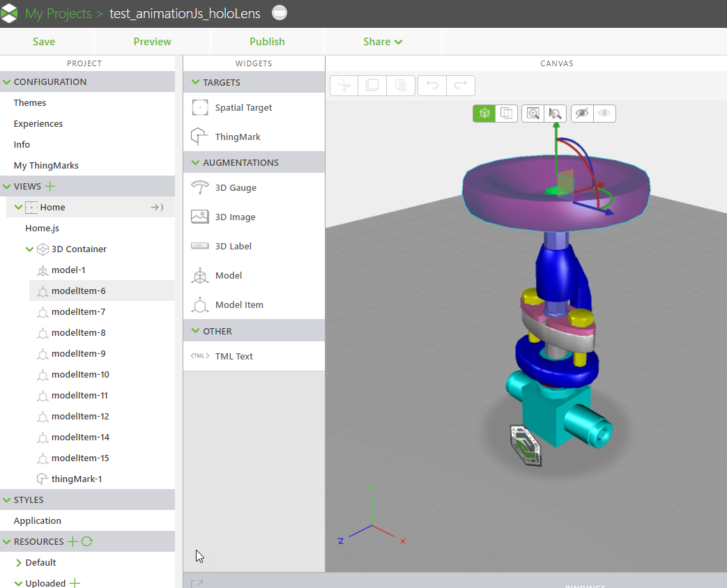
Task: Toggle the 3D transform mode button
Action: point(484,114)
